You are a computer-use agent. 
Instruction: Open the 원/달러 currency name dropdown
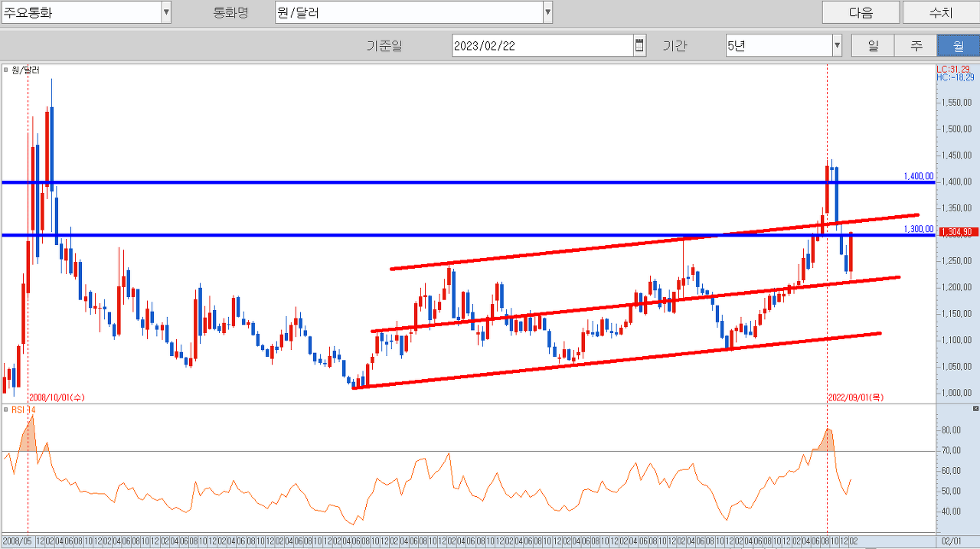click(547, 12)
